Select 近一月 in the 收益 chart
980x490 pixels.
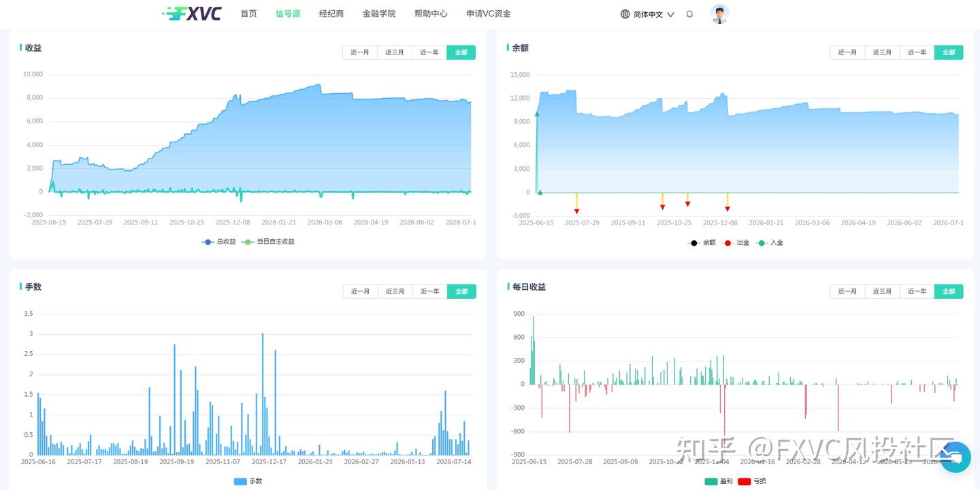coord(360,52)
